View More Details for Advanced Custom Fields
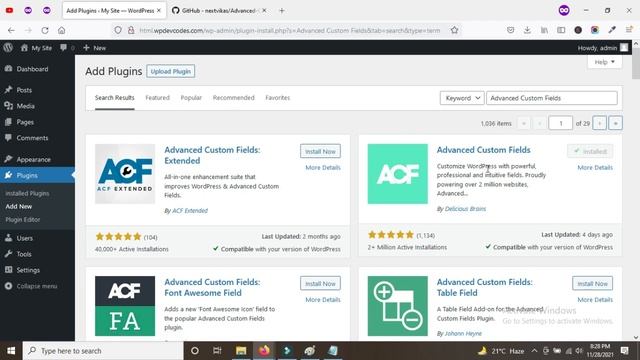 point(595,167)
